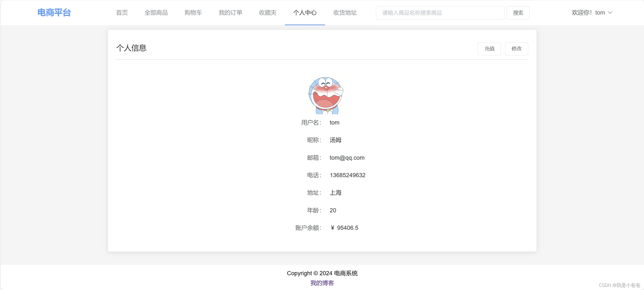Navigate to 收货地址
Screen dimensions: 644x290
[345, 13]
